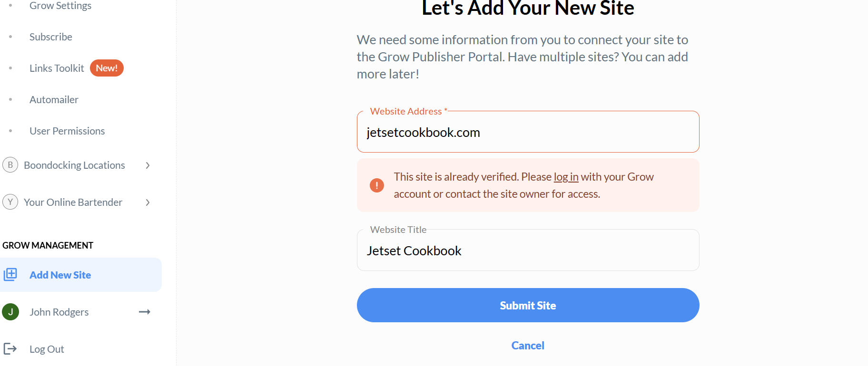
Task: Click the Log Out door icon
Action: (x=10, y=349)
